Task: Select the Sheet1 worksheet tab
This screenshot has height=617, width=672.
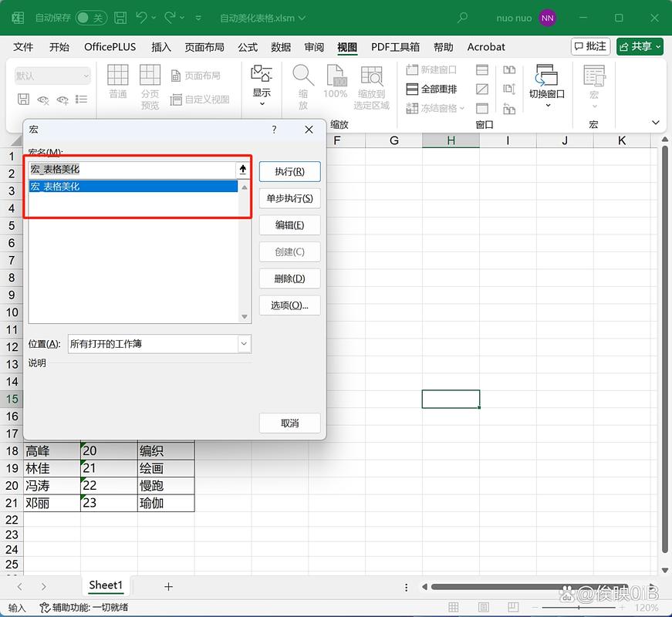Action: click(x=106, y=585)
